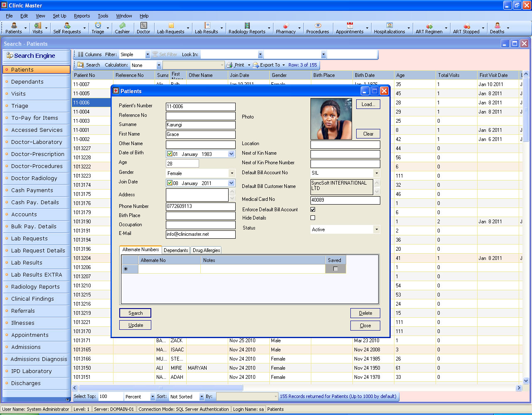Click the Deaths toolbar icon
This screenshot has height=415, width=532.
click(497, 28)
